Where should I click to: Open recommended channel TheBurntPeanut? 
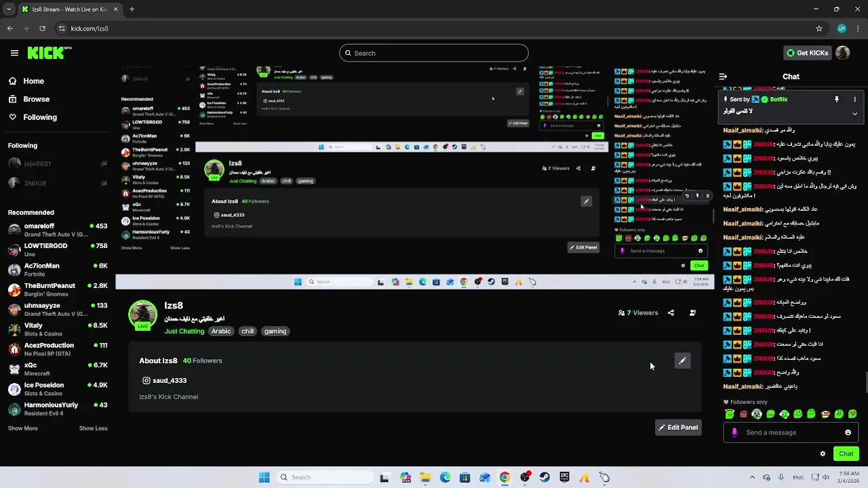(58, 289)
